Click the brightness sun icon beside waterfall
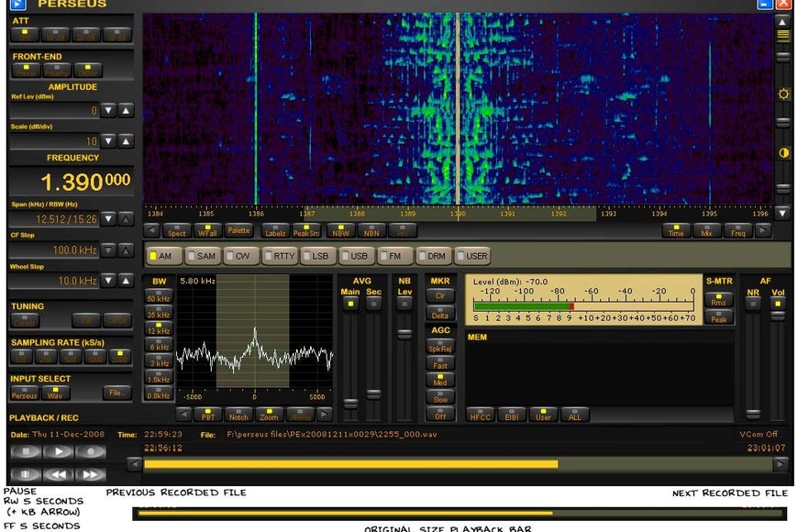 [x=782, y=94]
